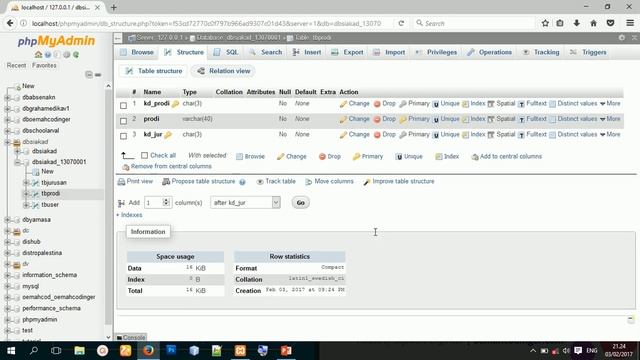Add Fulltext index on kd_jur row

coord(532,135)
